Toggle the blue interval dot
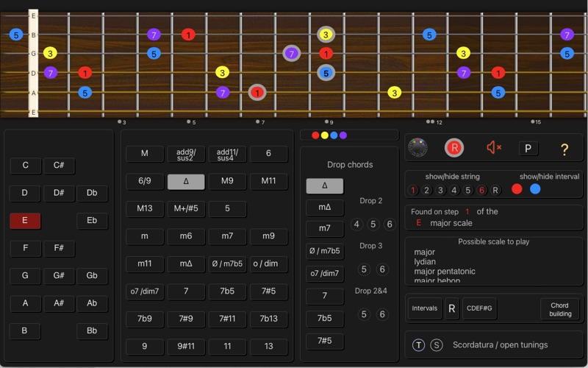Screen dimensions: 588x368 (535, 189)
